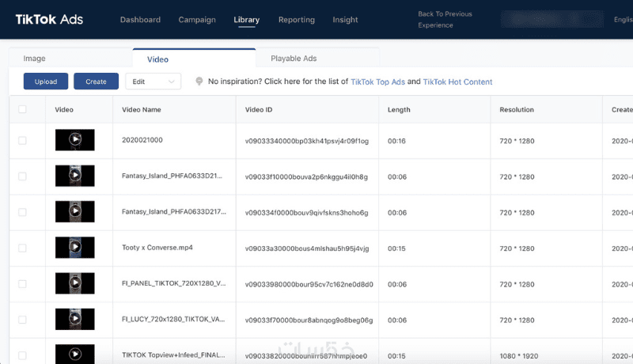Screen dimensions: 633x364
Task: Toggle the select-all checkbox in header
Action: point(22,109)
